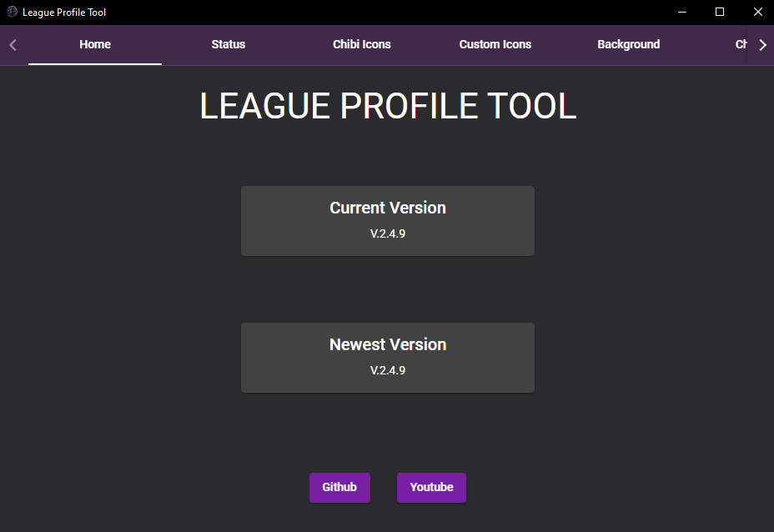Open the Status tab

tap(228, 45)
